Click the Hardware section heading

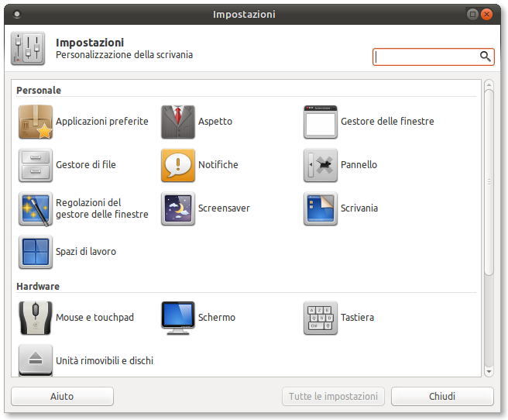38,287
